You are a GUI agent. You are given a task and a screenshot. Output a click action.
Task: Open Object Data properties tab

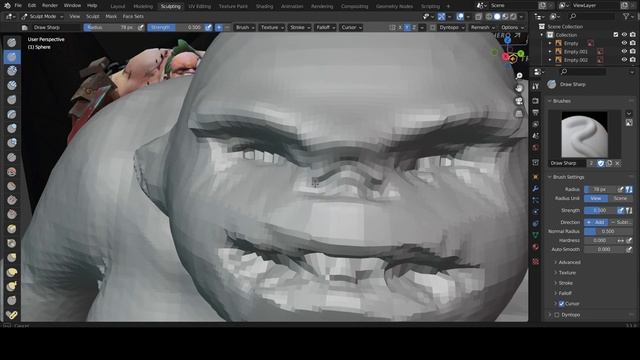point(536,236)
